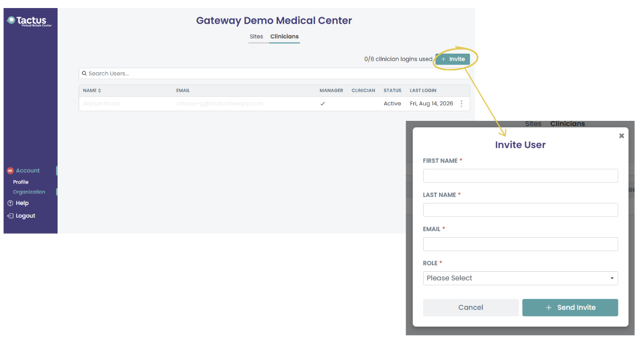The image size is (644, 352).
Task: Open the Role Please Select dropdown
Action: (520, 278)
